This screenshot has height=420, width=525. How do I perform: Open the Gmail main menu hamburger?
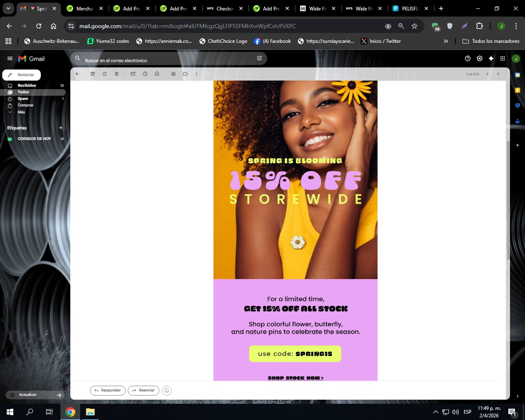10,58
